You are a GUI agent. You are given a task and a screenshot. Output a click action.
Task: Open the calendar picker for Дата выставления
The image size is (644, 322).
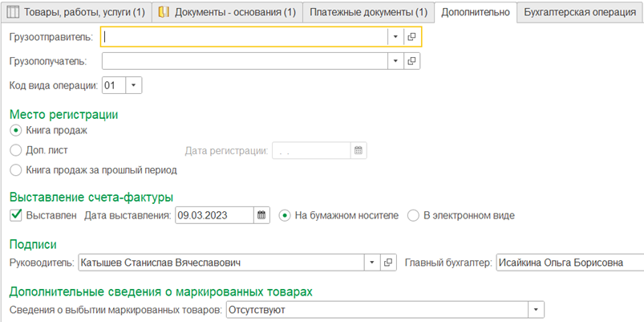261,215
